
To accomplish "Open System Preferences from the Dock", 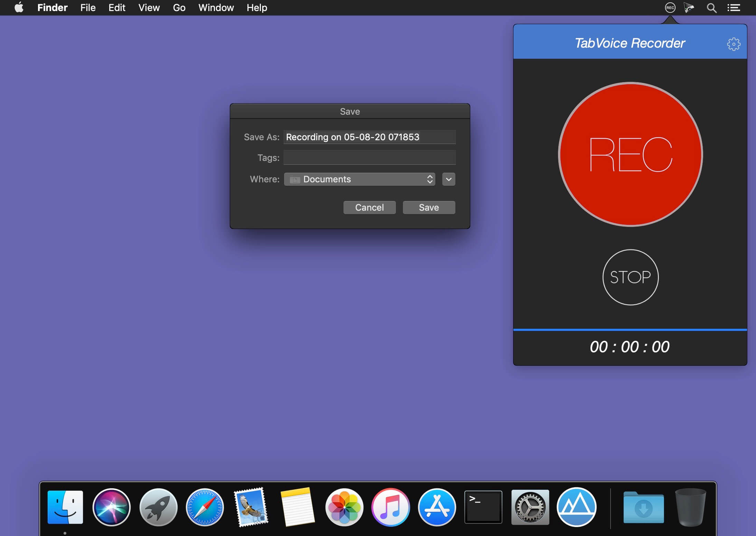I will coord(530,507).
